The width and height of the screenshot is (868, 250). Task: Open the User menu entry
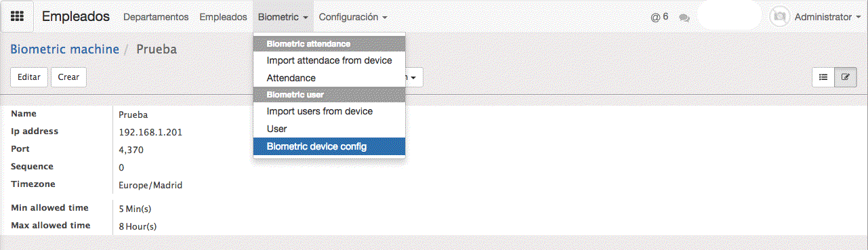(329, 129)
